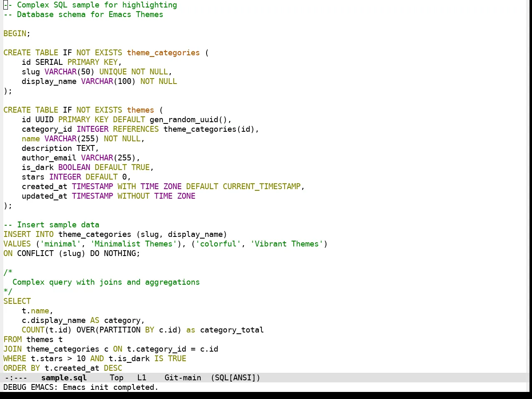Click the WHERE keyword
Viewport: 532px width, 399px height.
coord(15,359)
